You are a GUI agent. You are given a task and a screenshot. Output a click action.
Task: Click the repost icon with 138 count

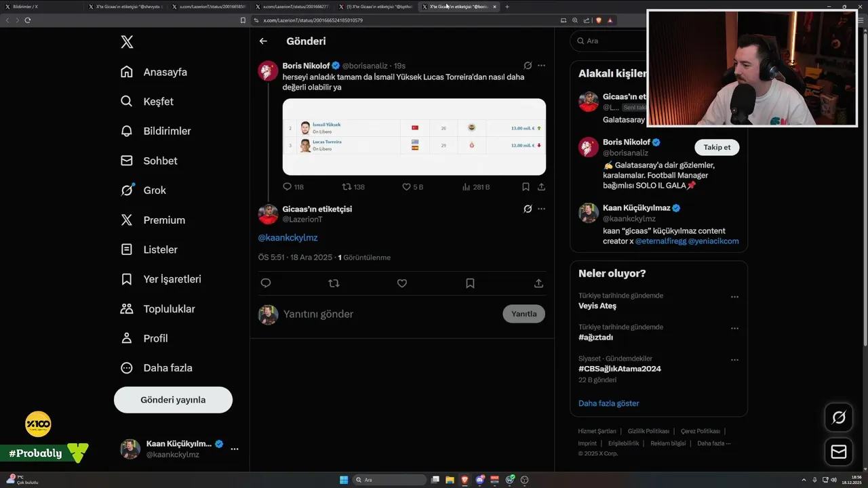tap(347, 186)
